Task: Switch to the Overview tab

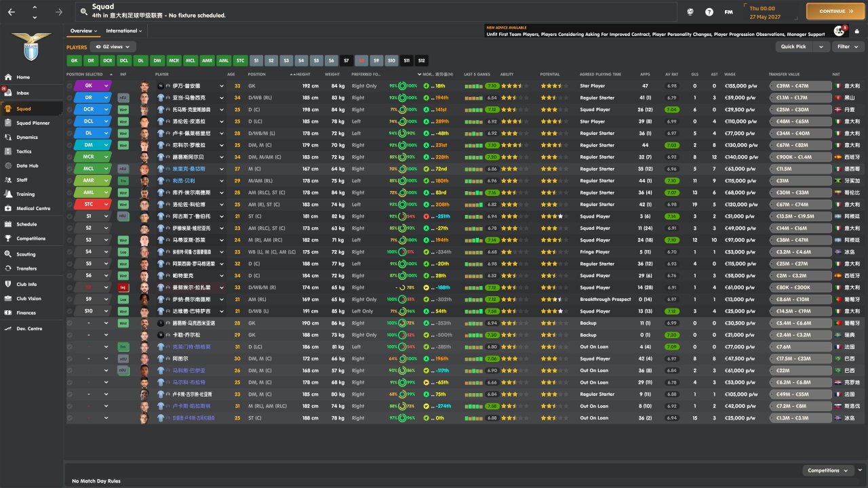Action: (84, 31)
